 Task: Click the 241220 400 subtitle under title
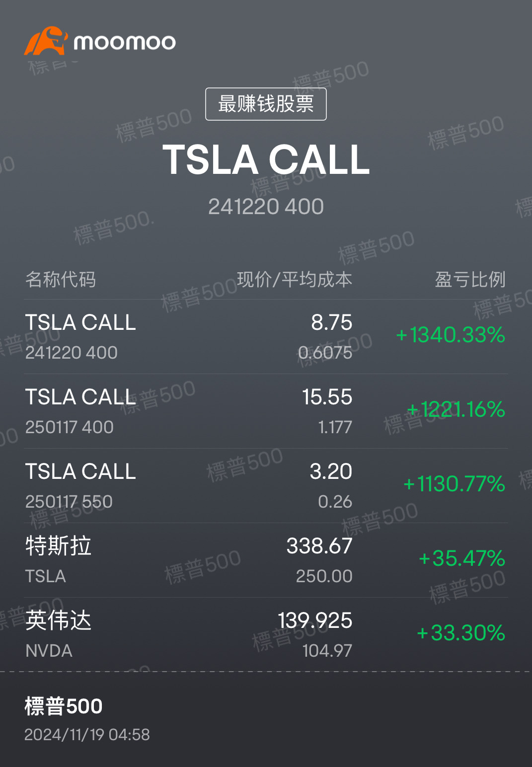(266, 207)
